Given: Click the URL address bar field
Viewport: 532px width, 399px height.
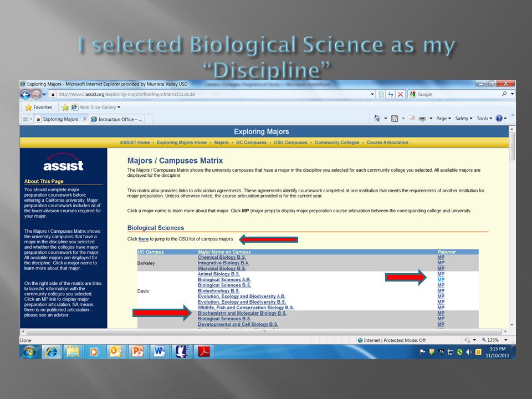Looking at the screenshot, I should [x=211, y=94].
